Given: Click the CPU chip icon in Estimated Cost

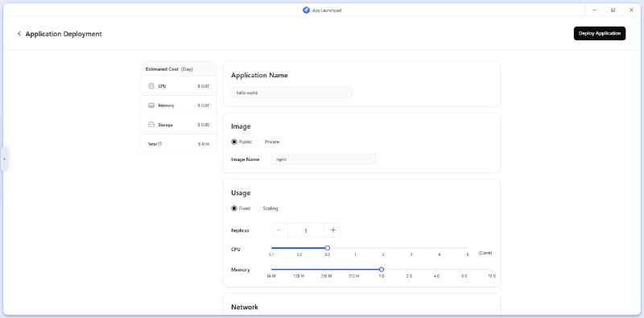Looking at the screenshot, I should pyautogui.click(x=151, y=86).
